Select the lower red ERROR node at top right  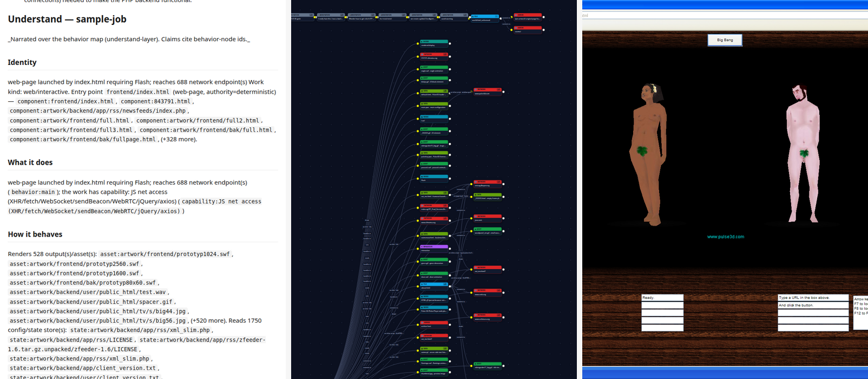click(528, 30)
